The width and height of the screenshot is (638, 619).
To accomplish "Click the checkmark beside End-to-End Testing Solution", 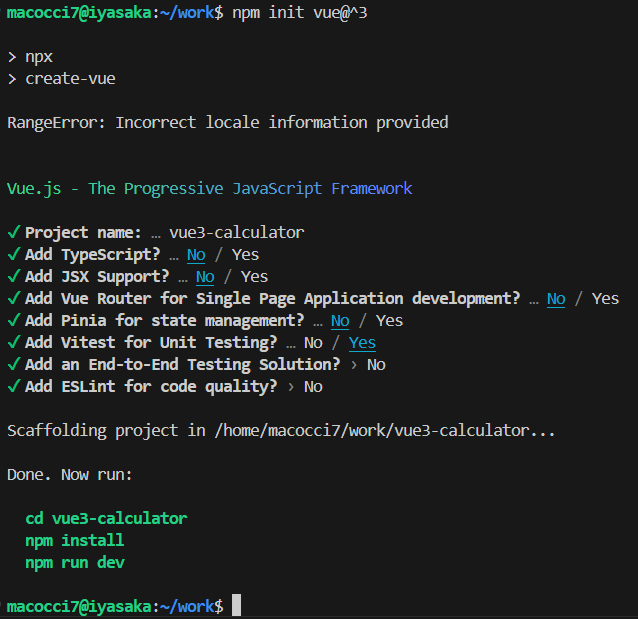I will (x=13, y=365).
